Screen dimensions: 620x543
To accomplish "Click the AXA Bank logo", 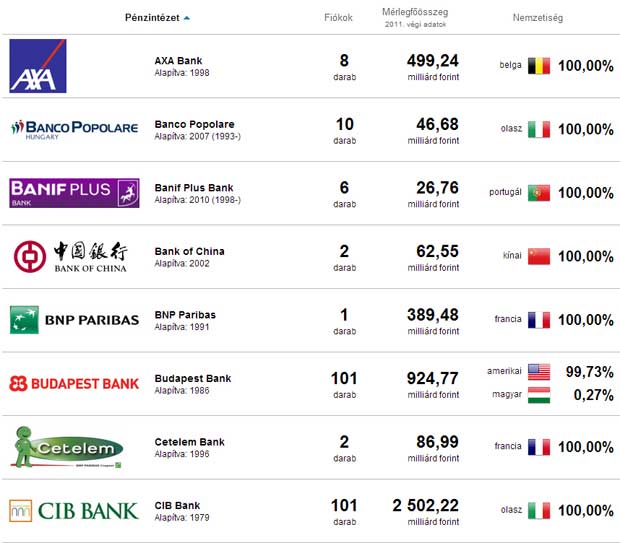I will (38, 66).
